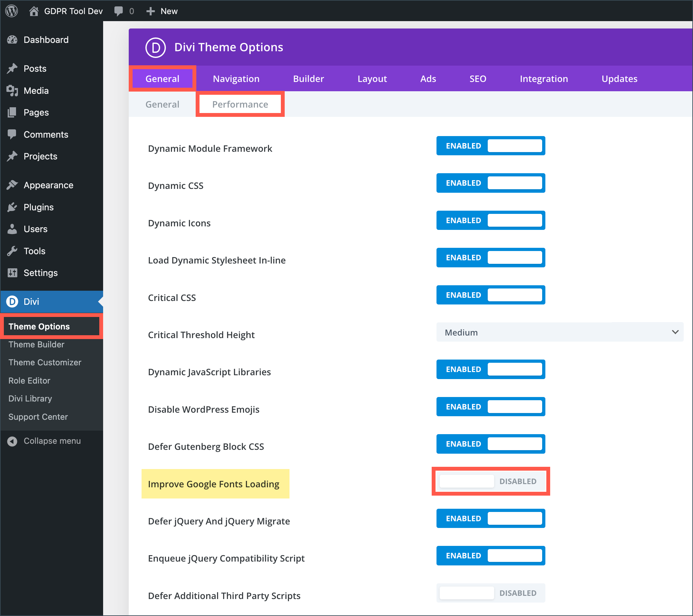Click the Divi D logo in sidebar
Image resolution: width=693 pixels, height=616 pixels.
pos(12,301)
